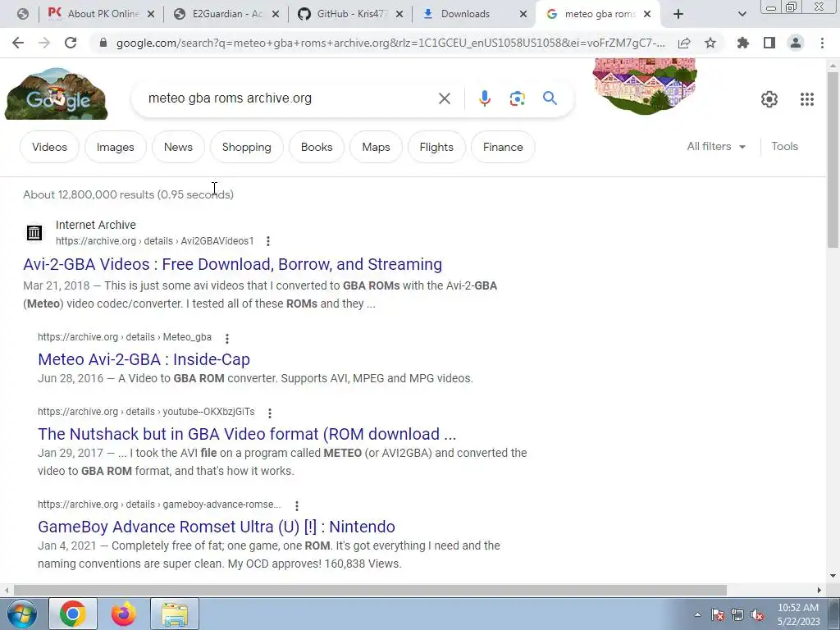840x630 pixels.
Task: Open more options for youtube--OKXbzjGiTs result
Action: [x=270, y=413]
